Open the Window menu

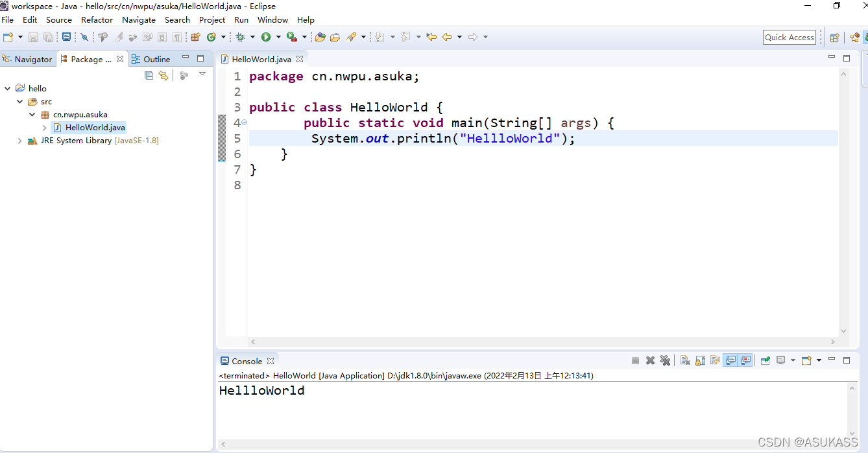pyautogui.click(x=272, y=19)
